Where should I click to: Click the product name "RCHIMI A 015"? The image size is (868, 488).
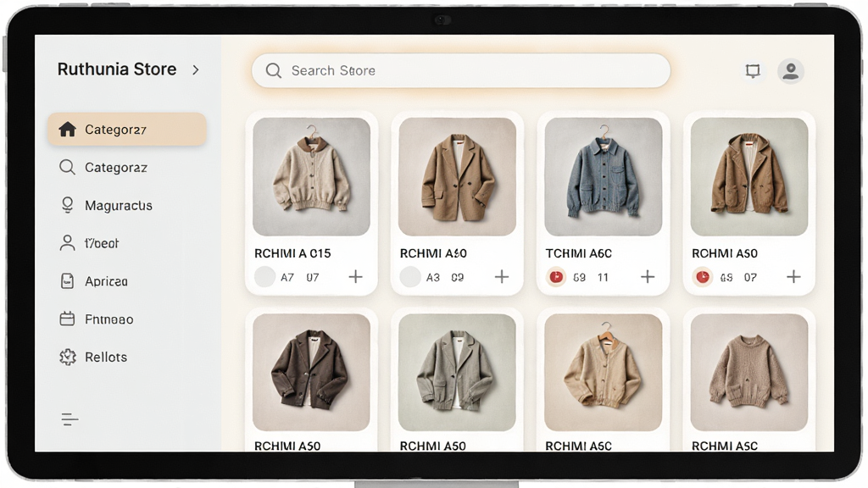292,253
